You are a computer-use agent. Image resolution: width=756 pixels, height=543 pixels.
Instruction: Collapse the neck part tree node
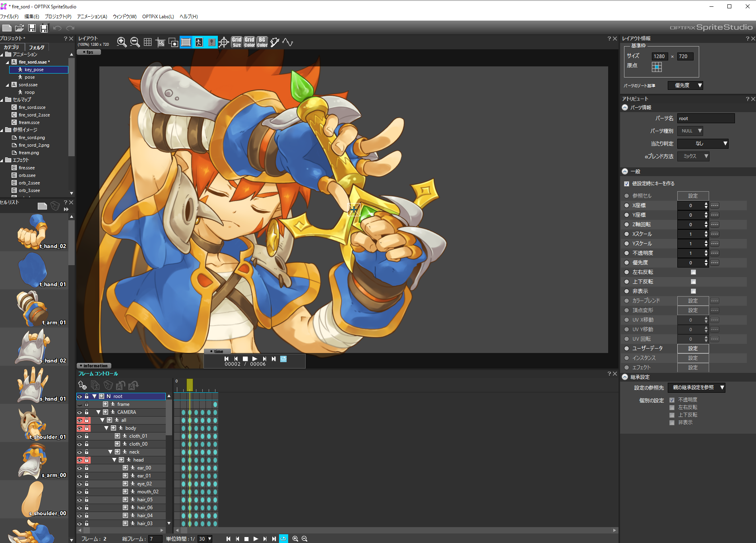[110, 452]
